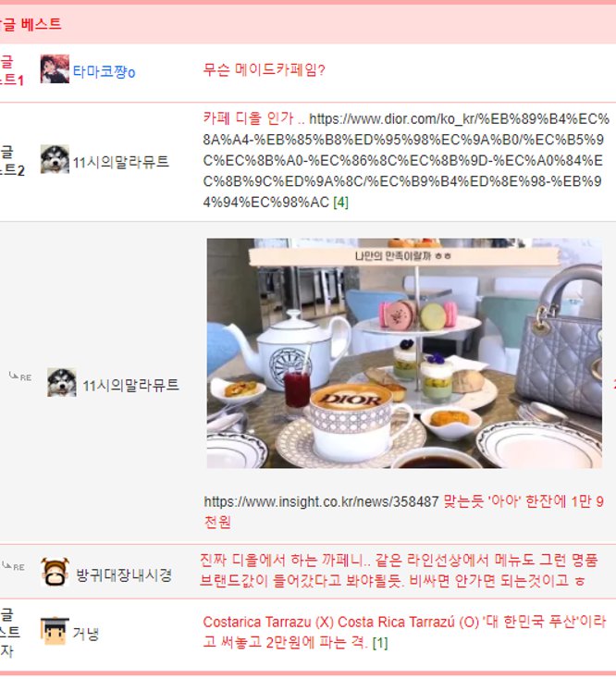The height and width of the screenshot is (679, 616).
Task: Click username 11시의말라뮤트 in the reply row
Action: [130, 385]
